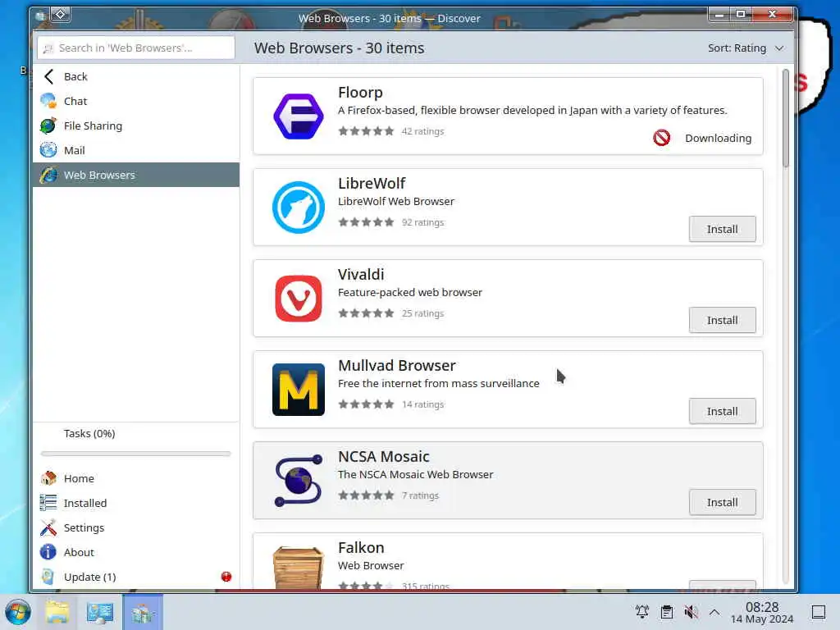Click the Tasks progress bar

click(135, 453)
